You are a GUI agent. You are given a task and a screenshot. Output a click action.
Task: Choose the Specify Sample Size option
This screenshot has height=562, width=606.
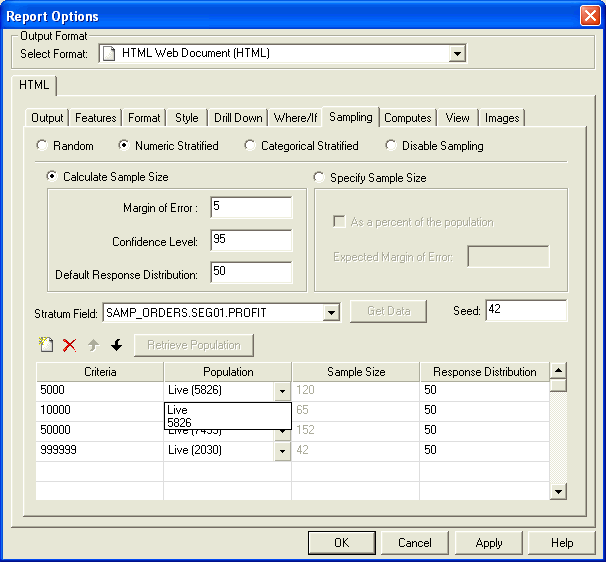(319, 177)
